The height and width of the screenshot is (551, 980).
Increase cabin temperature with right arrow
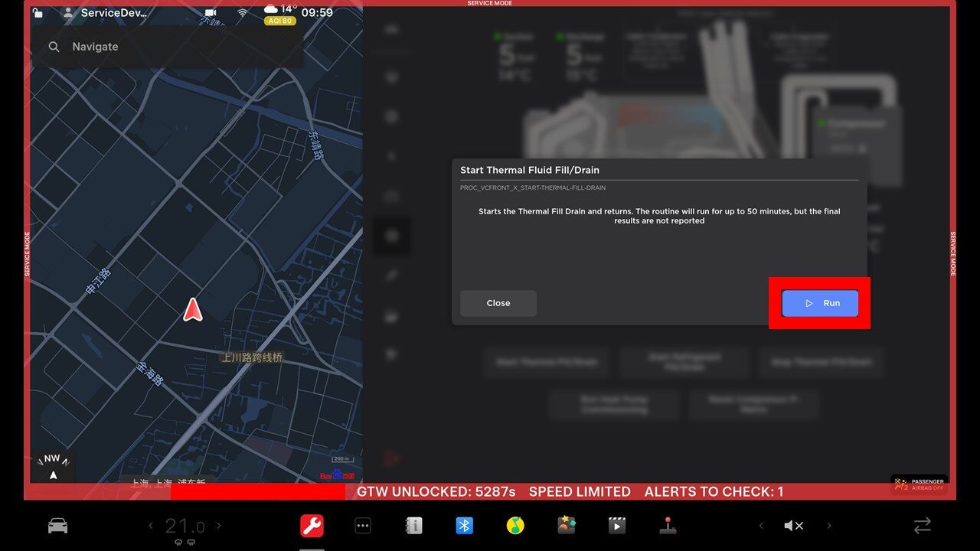click(x=219, y=526)
